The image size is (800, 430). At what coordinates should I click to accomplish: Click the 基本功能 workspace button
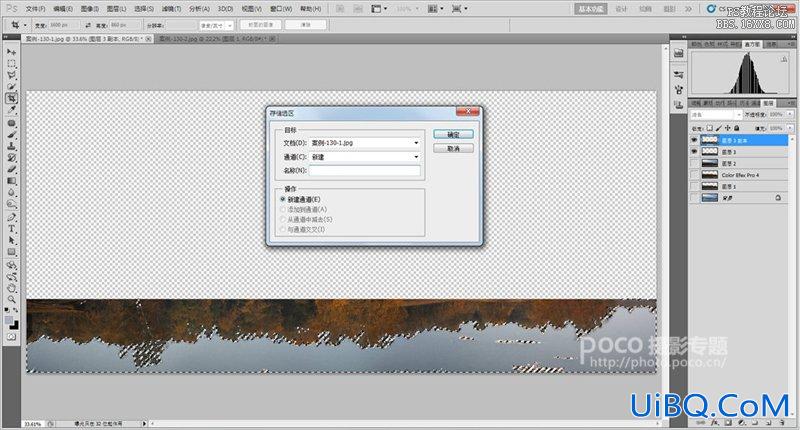[591, 9]
